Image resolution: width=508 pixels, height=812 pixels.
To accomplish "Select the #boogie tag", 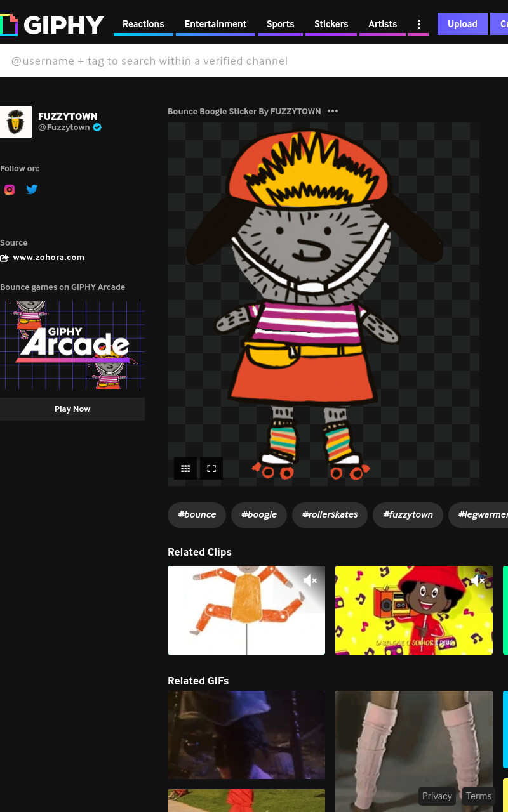I will [259, 514].
